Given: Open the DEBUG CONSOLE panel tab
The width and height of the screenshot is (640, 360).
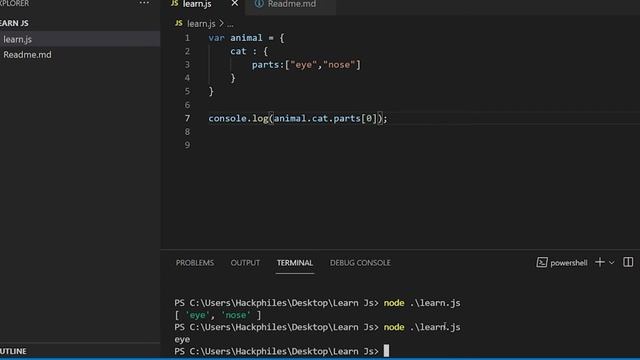Looking at the screenshot, I should (360, 263).
